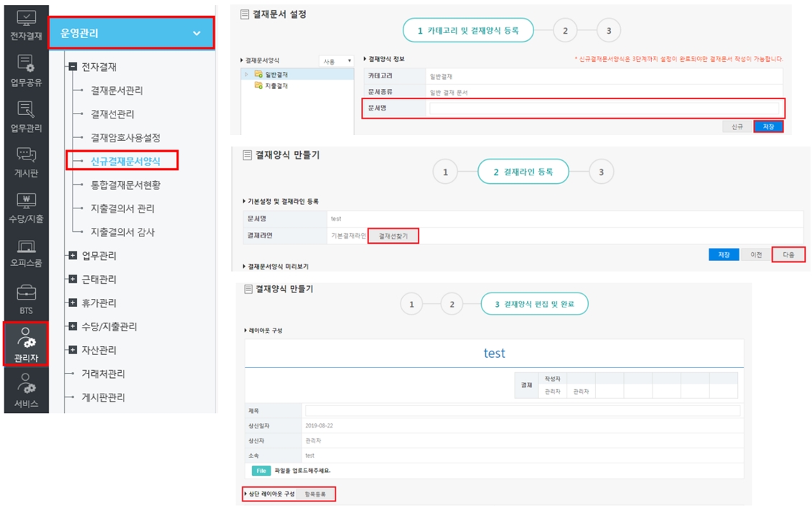812x508 pixels.
Task: Open 거래처관리 in the tree
Action: pyautogui.click(x=103, y=373)
